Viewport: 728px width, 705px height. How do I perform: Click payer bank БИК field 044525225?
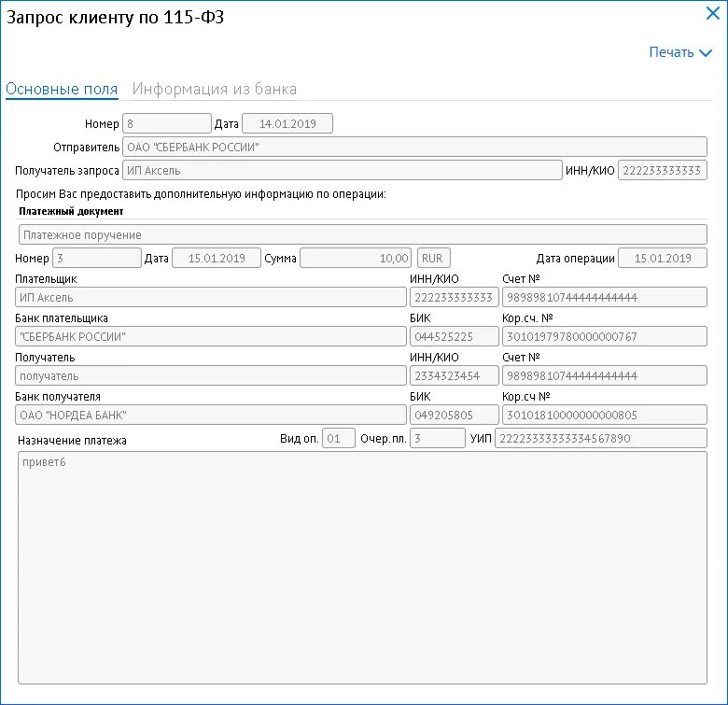pyautogui.click(x=455, y=336)
